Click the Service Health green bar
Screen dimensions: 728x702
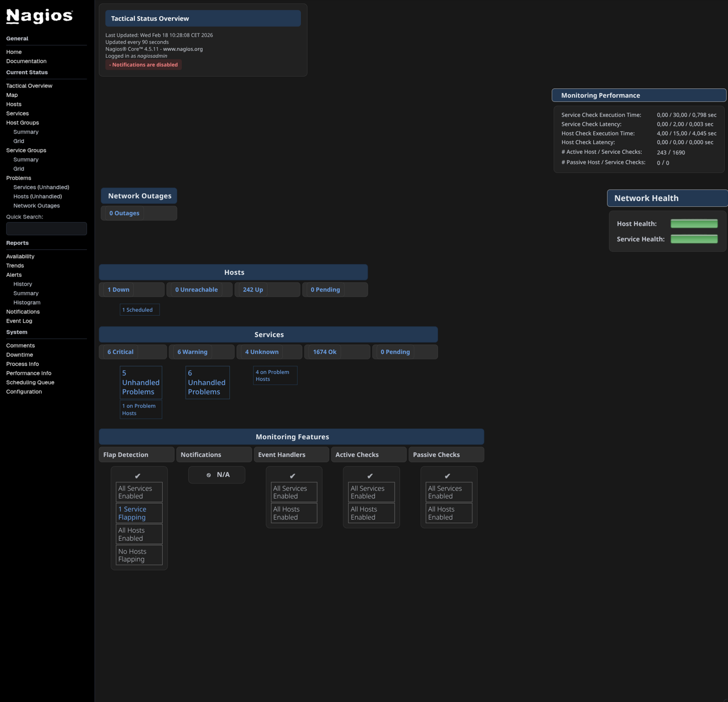(694, 239)
